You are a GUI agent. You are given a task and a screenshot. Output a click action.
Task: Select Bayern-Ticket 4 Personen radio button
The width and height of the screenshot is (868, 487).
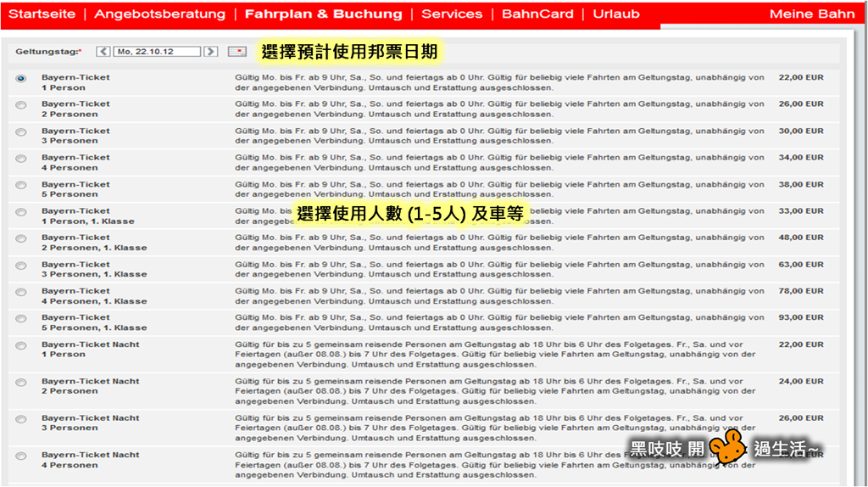21,159
